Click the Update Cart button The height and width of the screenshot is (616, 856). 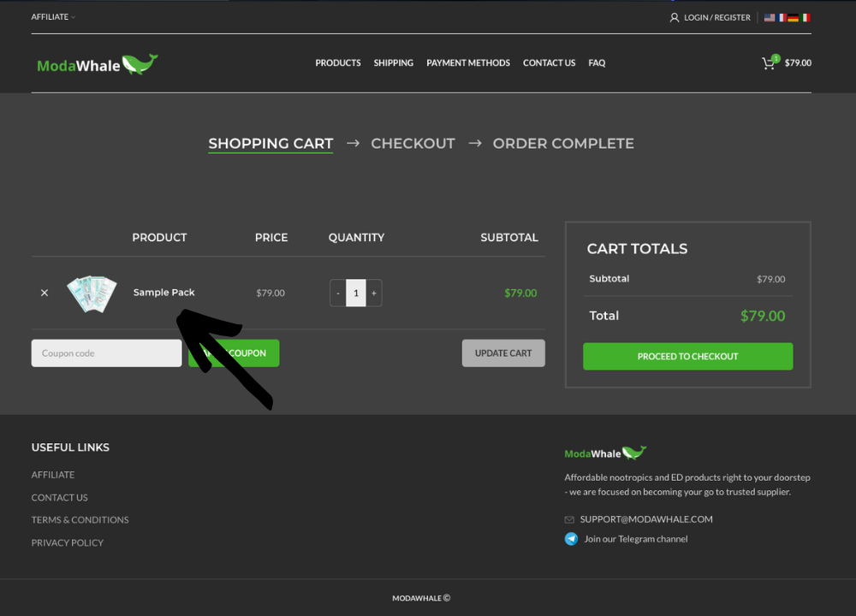pyautogui.click(x=503, y=353)
